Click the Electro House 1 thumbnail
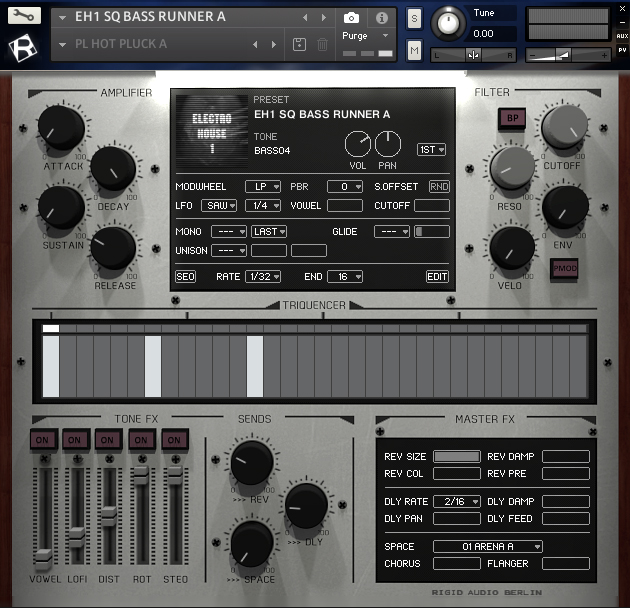The image size is (630, 608). [x=212, y=131]
